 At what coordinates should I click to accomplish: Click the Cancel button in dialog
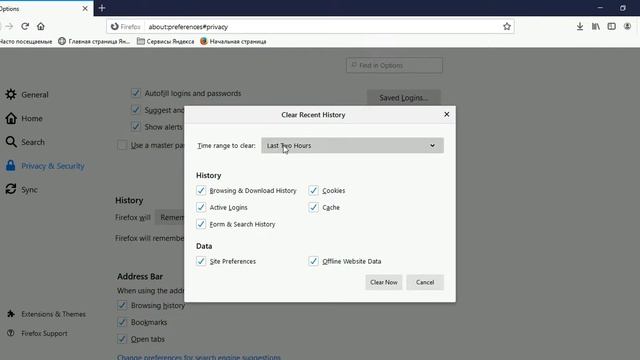click(x=425, y=282)
